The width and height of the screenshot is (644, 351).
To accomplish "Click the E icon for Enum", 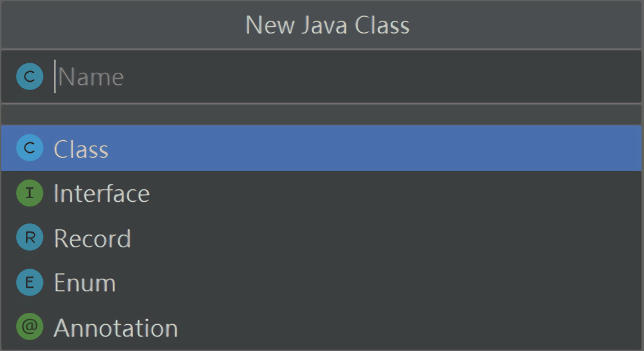I will (29, 282).
